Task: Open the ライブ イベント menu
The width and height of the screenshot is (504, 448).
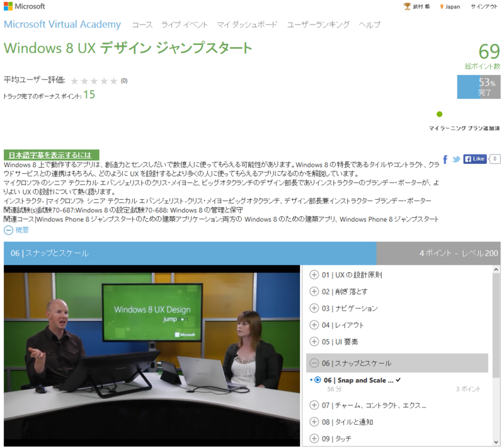Action: pyautogui.click(x=185, y=25)
